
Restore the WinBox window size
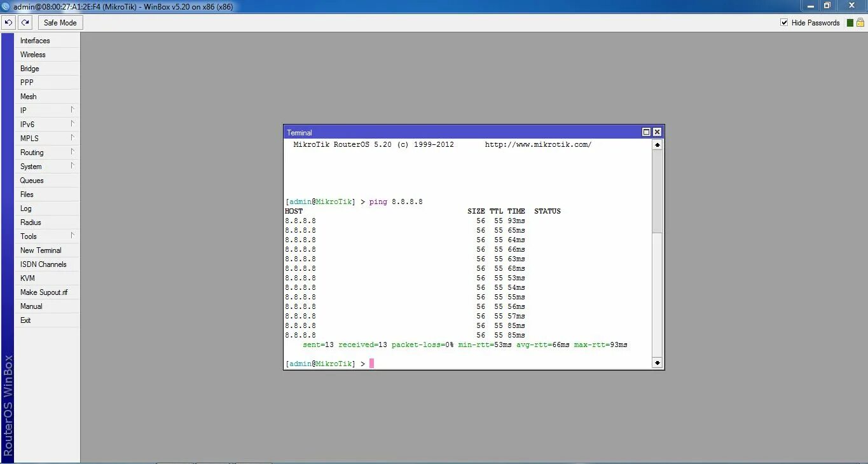tap(827, 6)
